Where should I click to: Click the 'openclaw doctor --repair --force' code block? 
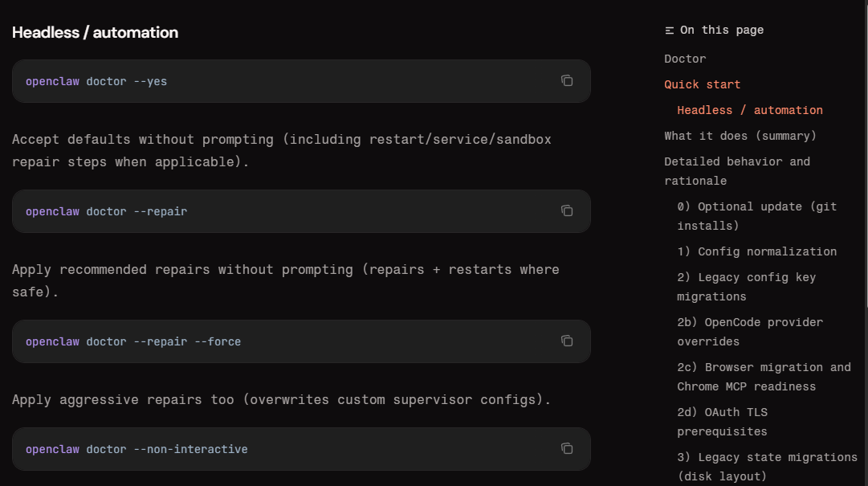(x=301, y=341)
